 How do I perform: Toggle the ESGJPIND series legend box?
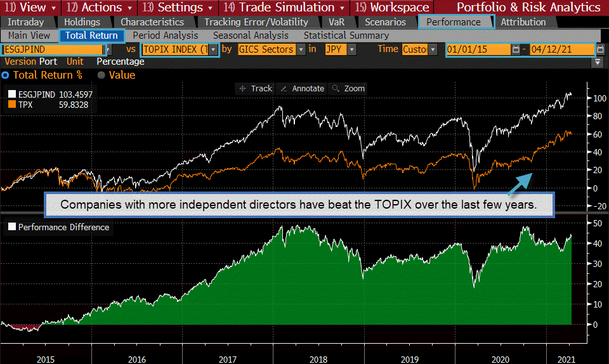(12, 94)
